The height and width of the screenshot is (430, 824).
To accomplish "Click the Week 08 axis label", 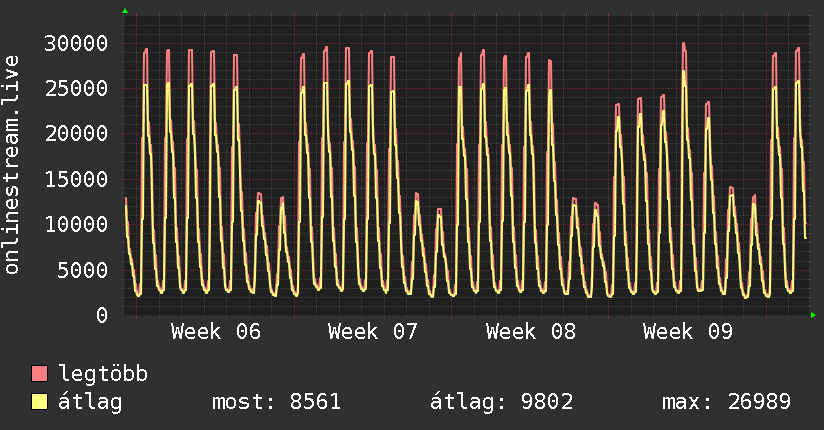I will point(531,332).
